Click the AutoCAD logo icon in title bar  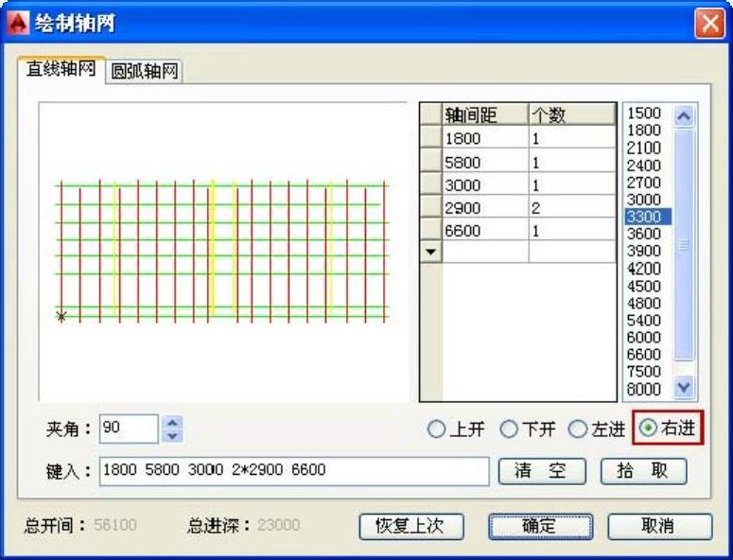(18, 23)
